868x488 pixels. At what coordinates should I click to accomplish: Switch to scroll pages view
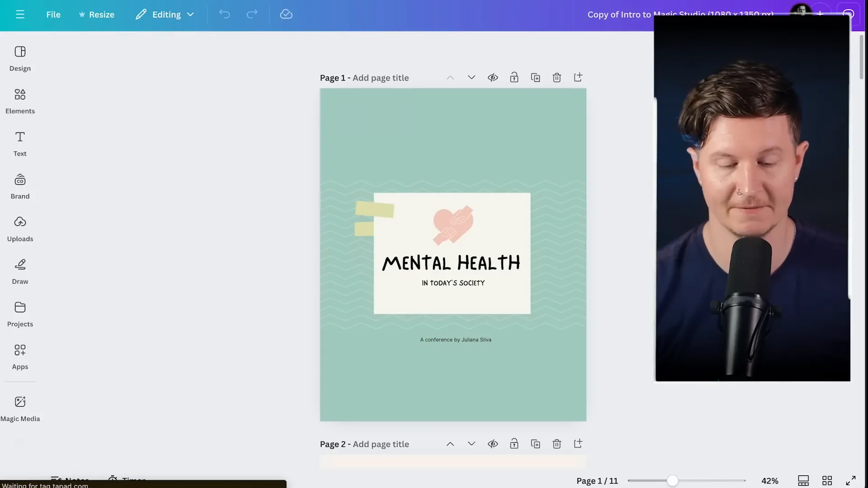(803, 481)
